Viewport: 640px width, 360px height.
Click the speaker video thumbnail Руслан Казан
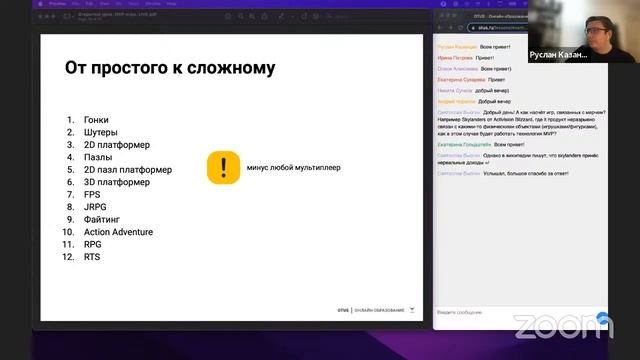point(584,31)
